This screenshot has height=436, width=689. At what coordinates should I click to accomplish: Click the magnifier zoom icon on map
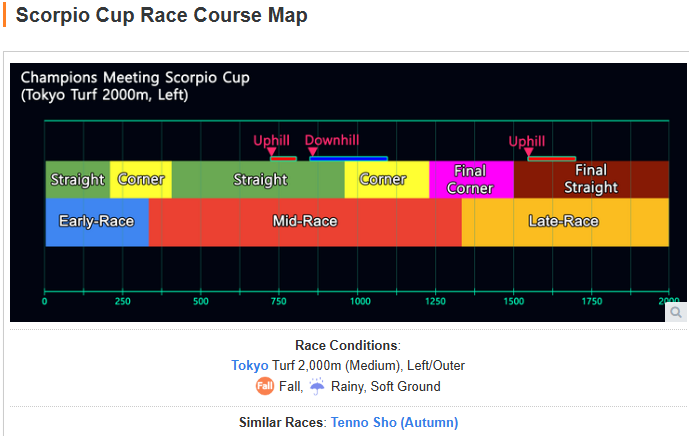tap(676, 312)
